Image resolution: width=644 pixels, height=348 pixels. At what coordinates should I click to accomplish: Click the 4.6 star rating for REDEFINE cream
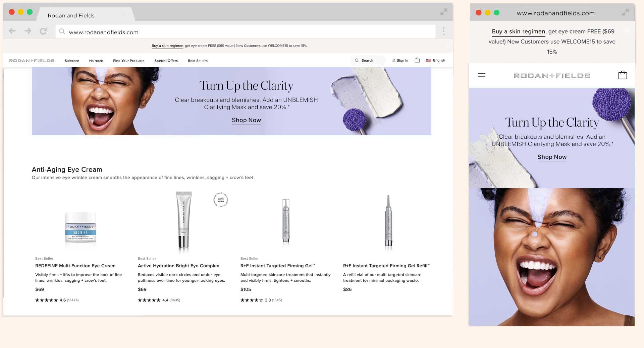coord(57,300)
